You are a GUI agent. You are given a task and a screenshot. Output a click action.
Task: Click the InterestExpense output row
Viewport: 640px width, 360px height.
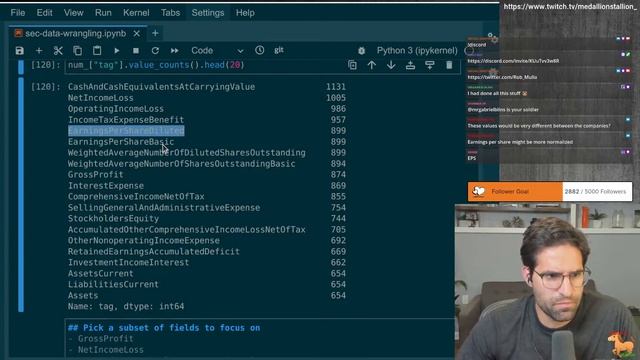tap(106, 186)
